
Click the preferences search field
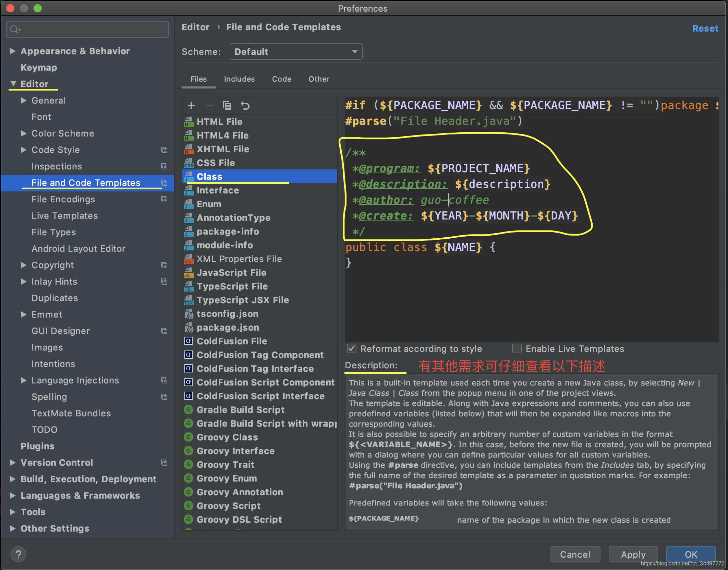coord(87,29)
